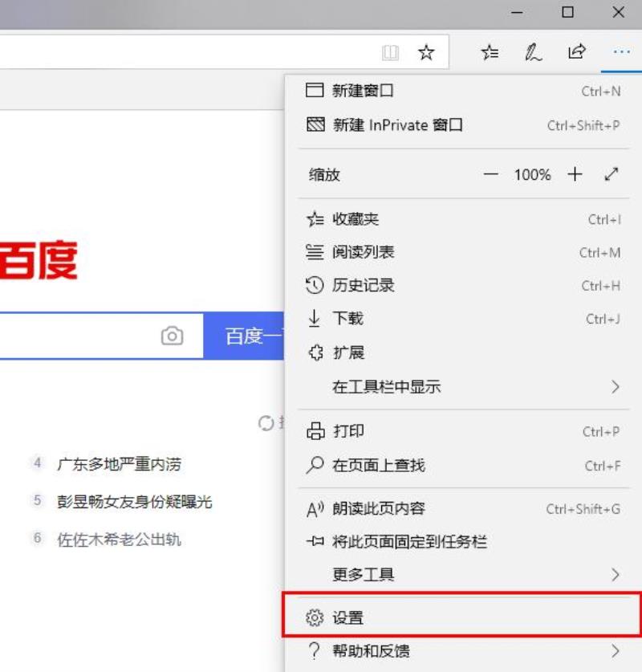
Task: Close the browser window
Action: click(x=618, y=12)
